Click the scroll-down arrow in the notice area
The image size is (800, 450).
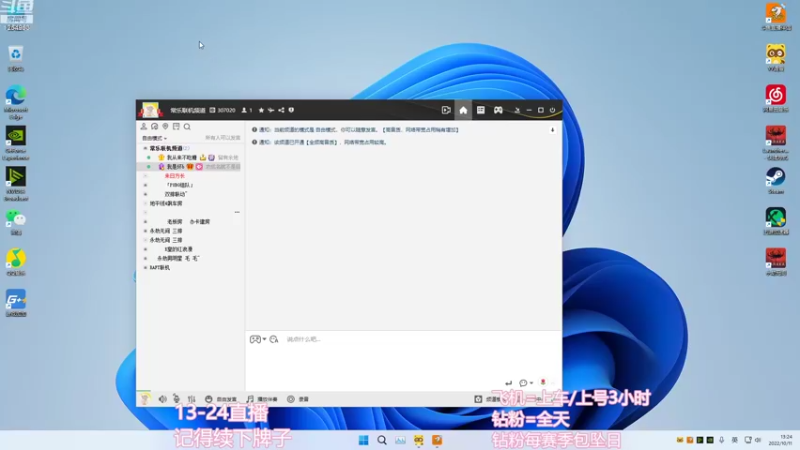553,130
